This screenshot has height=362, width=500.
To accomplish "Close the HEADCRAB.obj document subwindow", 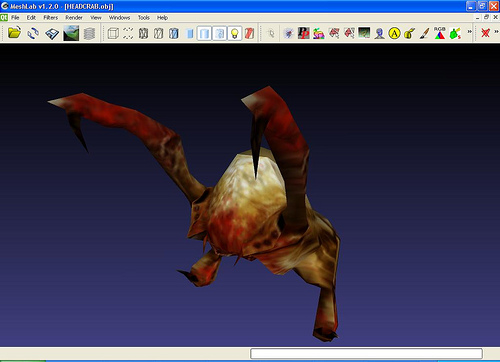I will click(495, 17).
